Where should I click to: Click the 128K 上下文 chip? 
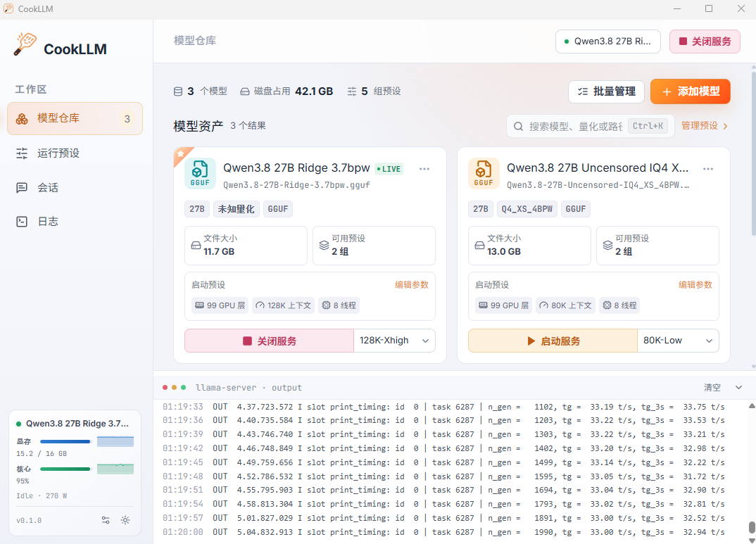pos(283,305)
